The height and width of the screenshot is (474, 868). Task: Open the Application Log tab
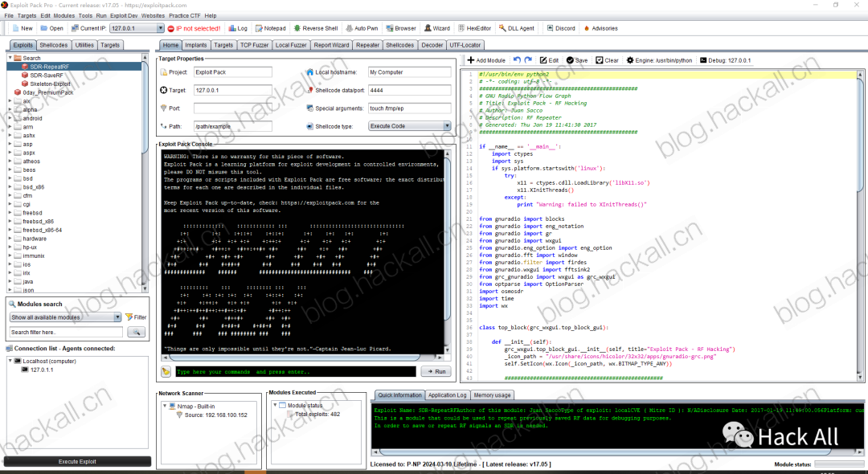click(x=448, y=395)
